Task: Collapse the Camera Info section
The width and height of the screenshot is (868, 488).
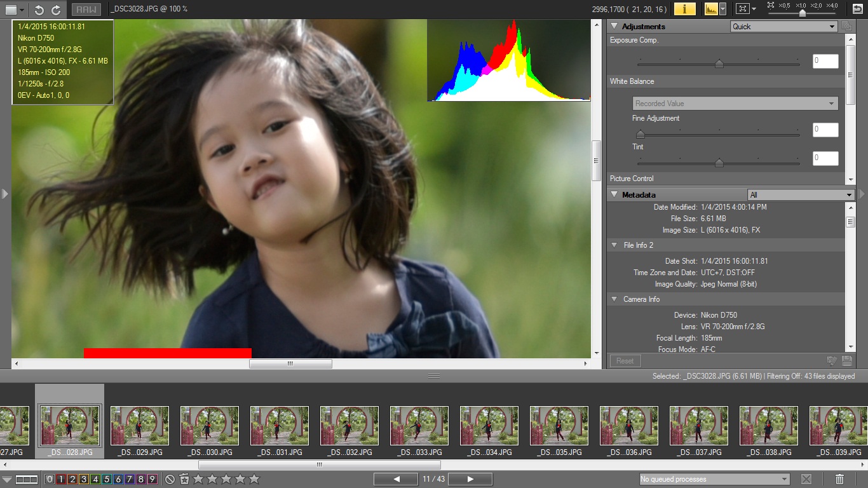Action: coord(614,299)
